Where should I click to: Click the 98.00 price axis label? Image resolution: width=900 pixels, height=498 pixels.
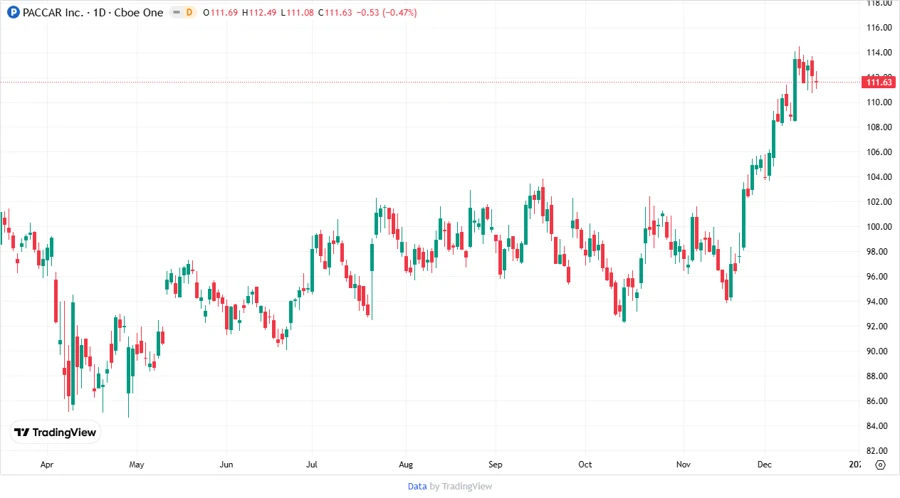click(x=879, y=251)
